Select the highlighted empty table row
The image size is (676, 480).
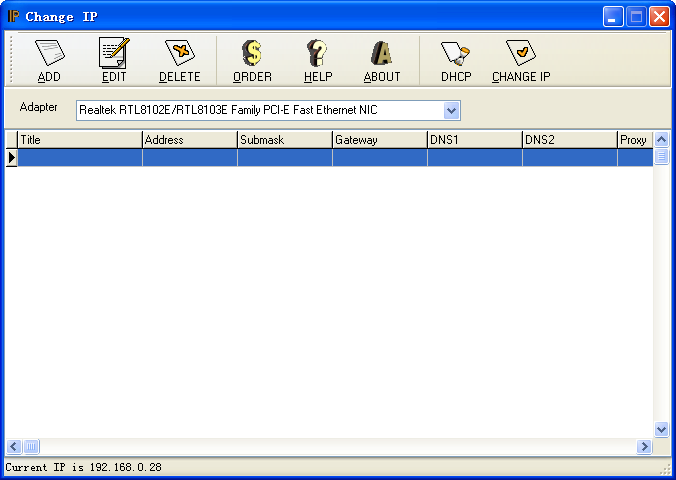pos(330,158)
